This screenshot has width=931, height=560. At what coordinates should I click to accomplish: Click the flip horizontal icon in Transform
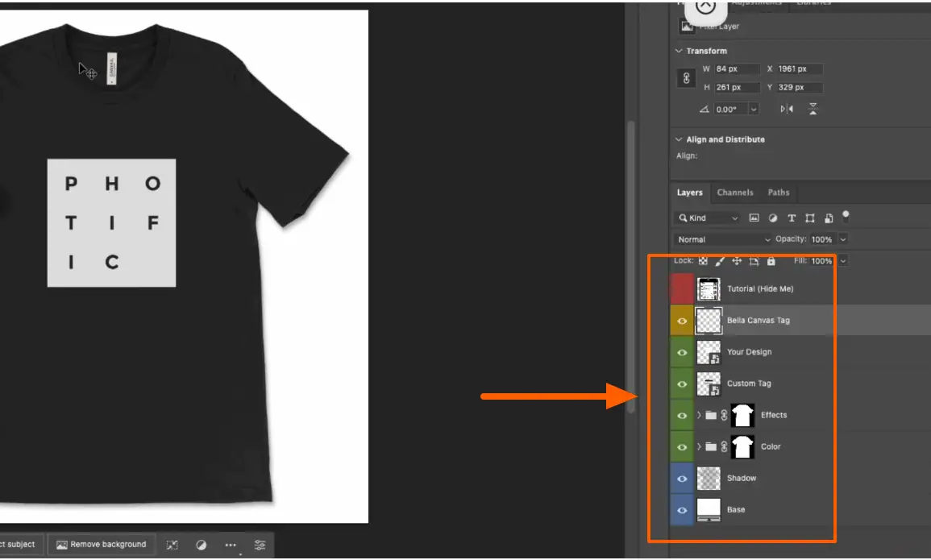(787, 109)
